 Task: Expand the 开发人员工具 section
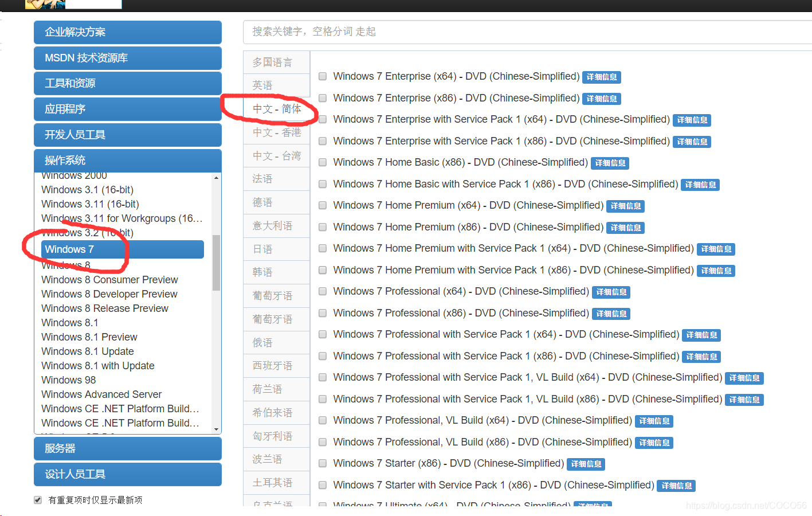coord(128,135)
